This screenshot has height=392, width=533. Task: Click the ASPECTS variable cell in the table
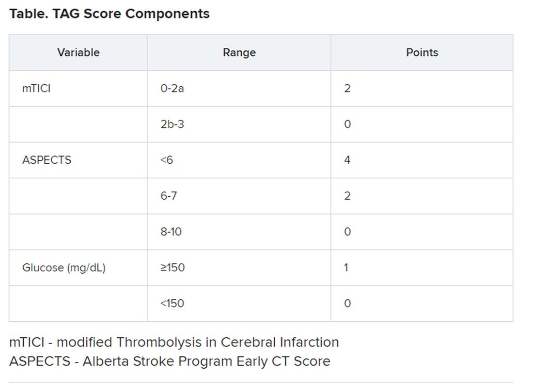(x=47, y=160)
